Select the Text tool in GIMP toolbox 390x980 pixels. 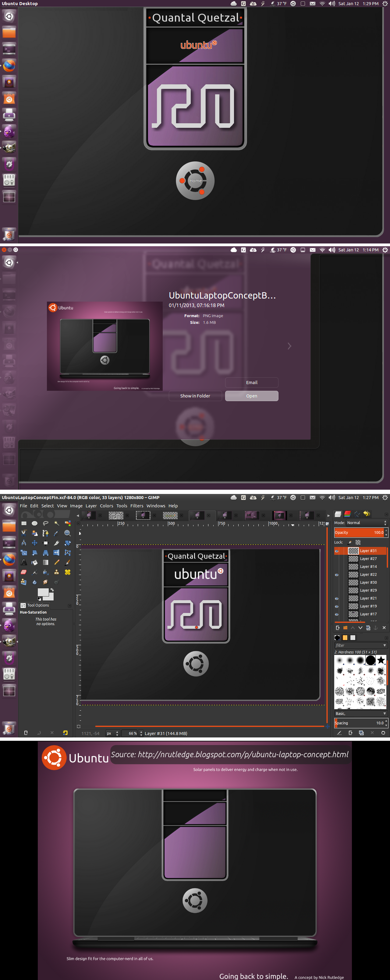coord(24,562)
